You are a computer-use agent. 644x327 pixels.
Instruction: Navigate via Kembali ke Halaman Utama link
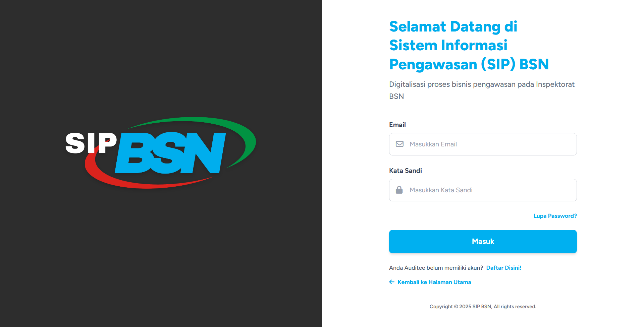click(x=434, y=282)
